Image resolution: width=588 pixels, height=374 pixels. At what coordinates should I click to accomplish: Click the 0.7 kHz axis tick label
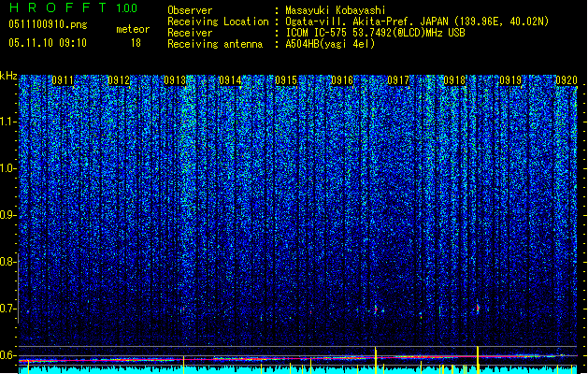[7, 309]
